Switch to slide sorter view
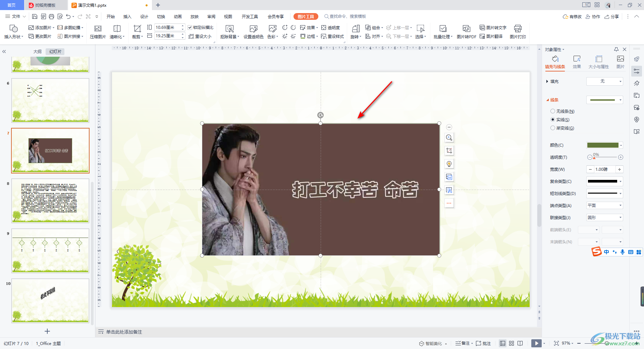The height and width of the screenshot is (349, 644). pyautogui.click(x=512, y=343)
